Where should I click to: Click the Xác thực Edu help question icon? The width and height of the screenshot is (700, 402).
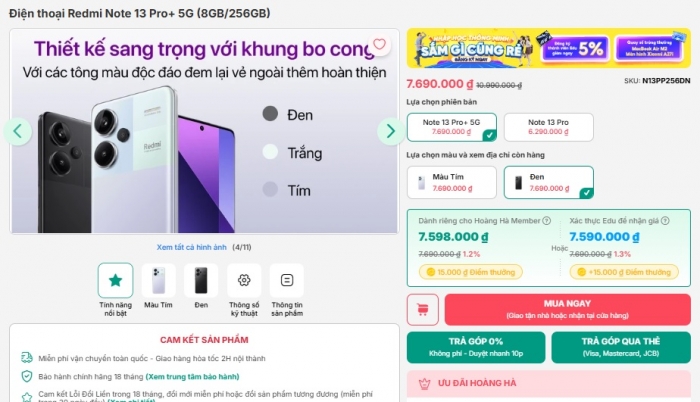[665, 221]
